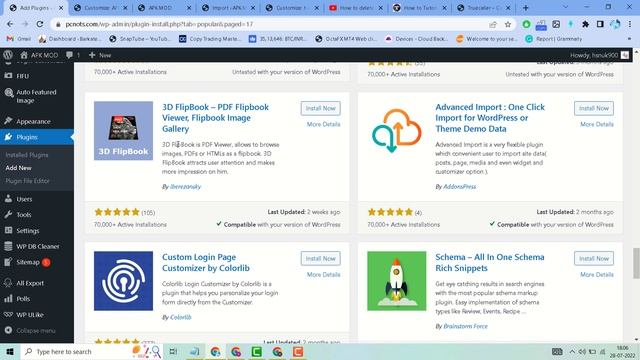View More Details for 3D FlipBook
640x360 pixels.
323,124
